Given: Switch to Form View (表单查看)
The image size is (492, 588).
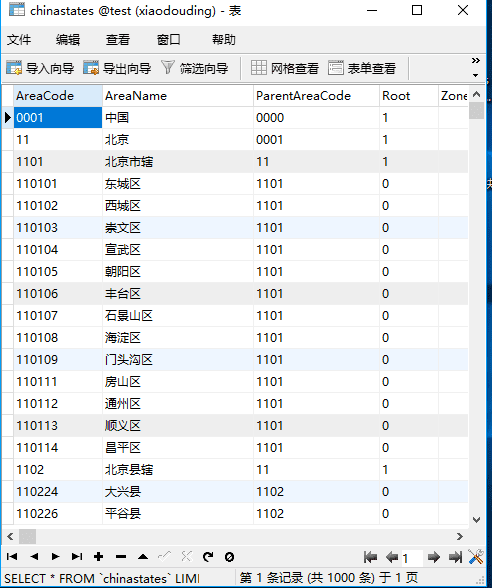Looking at the screenshot, I should 362,68.
